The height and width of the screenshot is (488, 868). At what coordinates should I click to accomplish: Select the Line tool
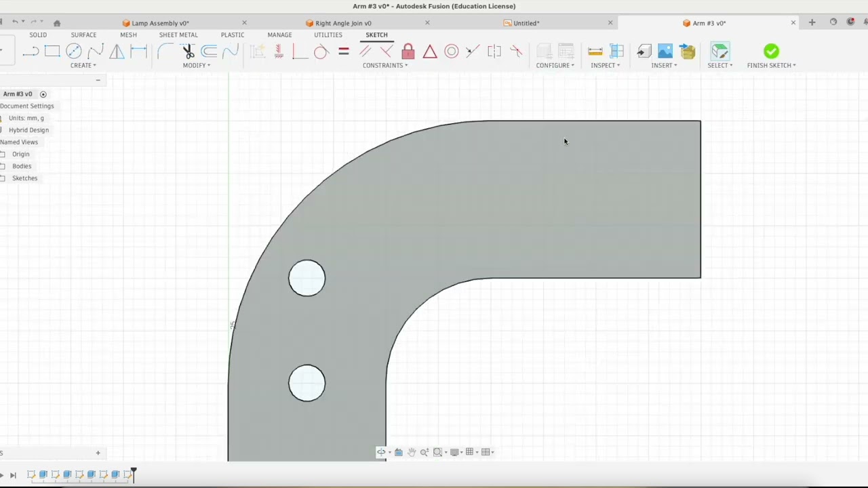[31, 52]
